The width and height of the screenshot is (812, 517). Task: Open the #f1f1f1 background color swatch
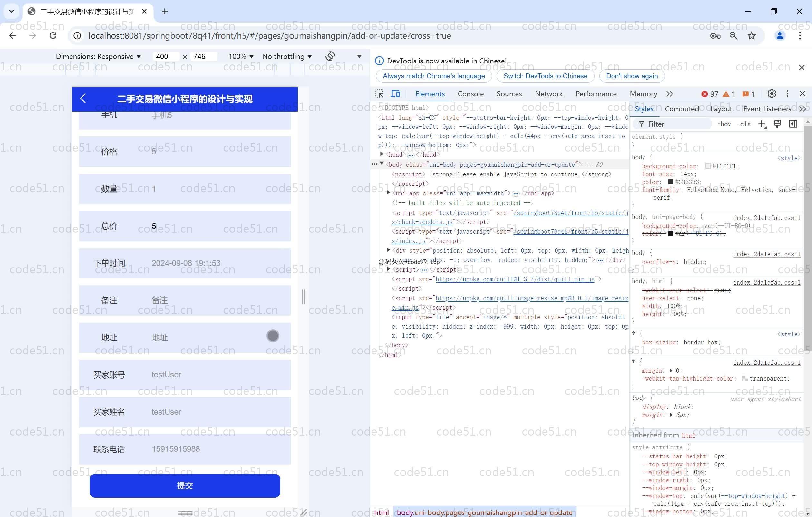tap(708, 166)
